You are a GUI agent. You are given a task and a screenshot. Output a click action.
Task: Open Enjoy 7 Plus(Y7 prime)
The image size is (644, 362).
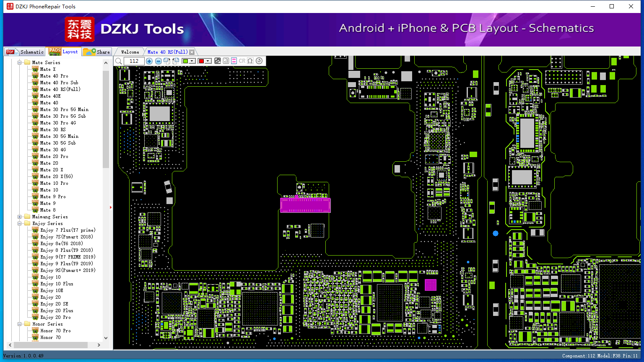coord(68,230)
